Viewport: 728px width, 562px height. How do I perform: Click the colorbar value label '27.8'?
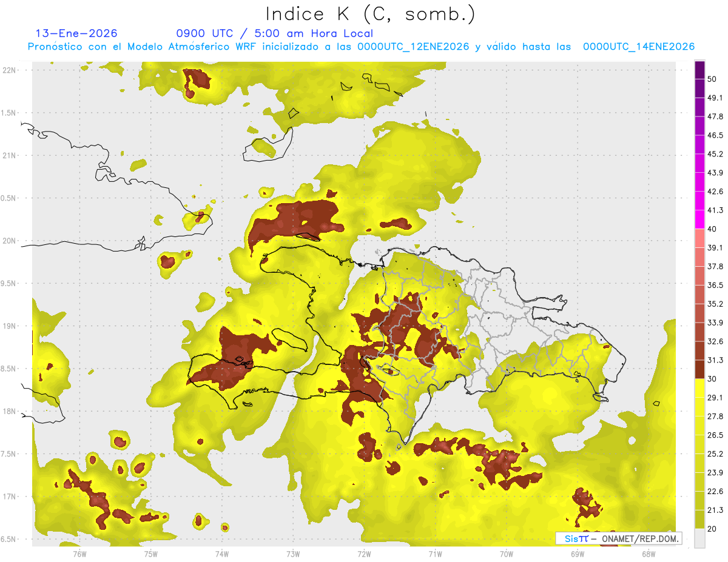tap(715, 416)
